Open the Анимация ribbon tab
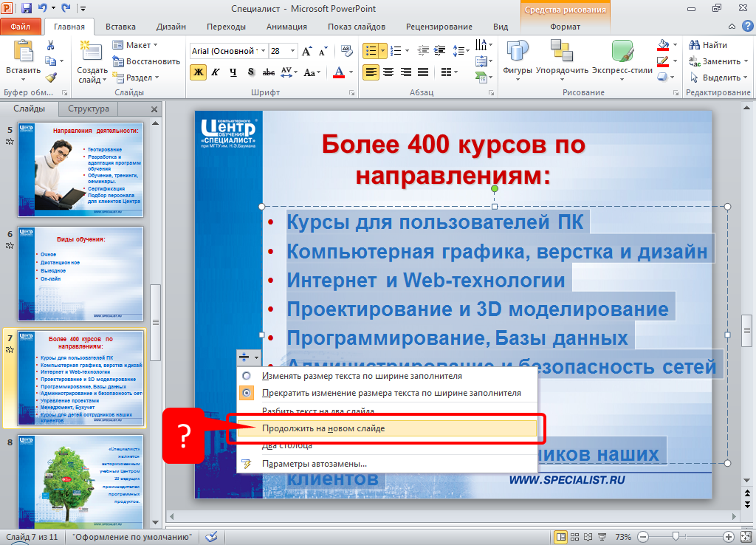This screenshot has width=756, height=545. coord(286,27)
